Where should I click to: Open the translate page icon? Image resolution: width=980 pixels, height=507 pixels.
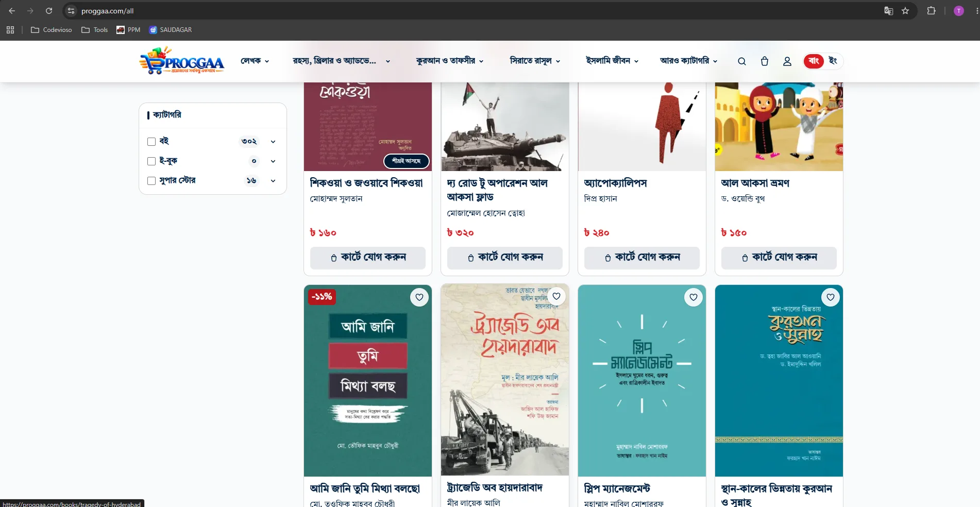(x=889, y=11)
